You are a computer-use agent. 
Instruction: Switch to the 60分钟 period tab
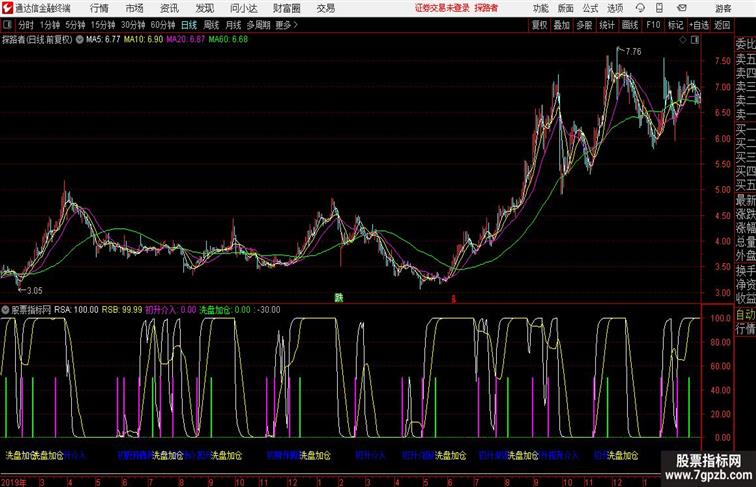(163, 25)
